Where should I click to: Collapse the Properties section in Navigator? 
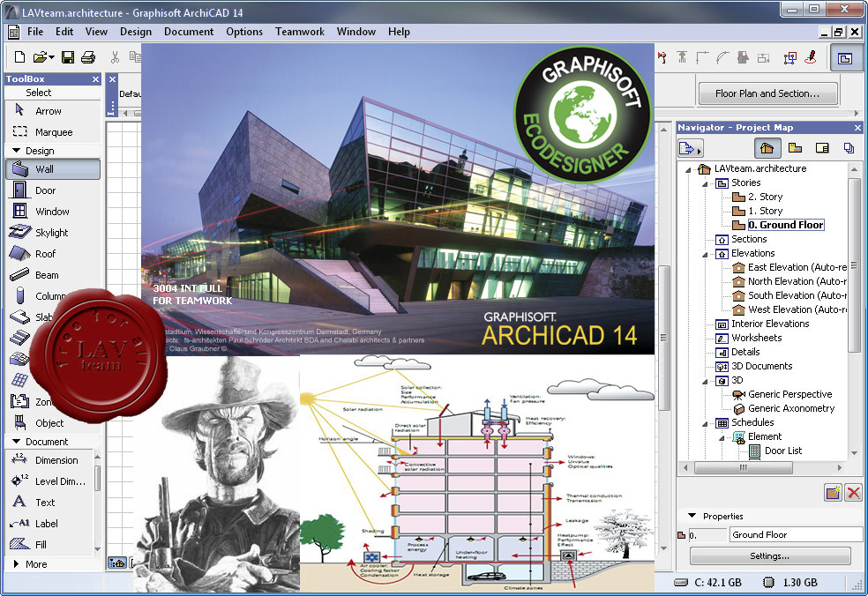pos(692,516)
